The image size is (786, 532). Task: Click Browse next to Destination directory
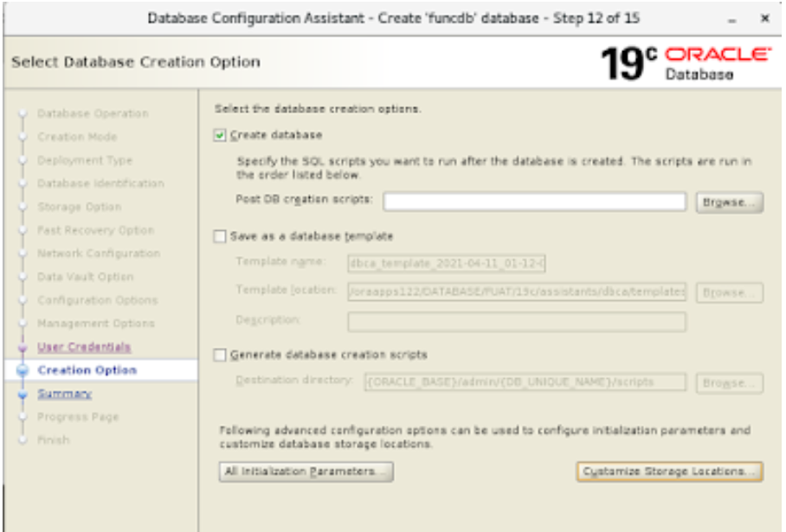[730, 383]
